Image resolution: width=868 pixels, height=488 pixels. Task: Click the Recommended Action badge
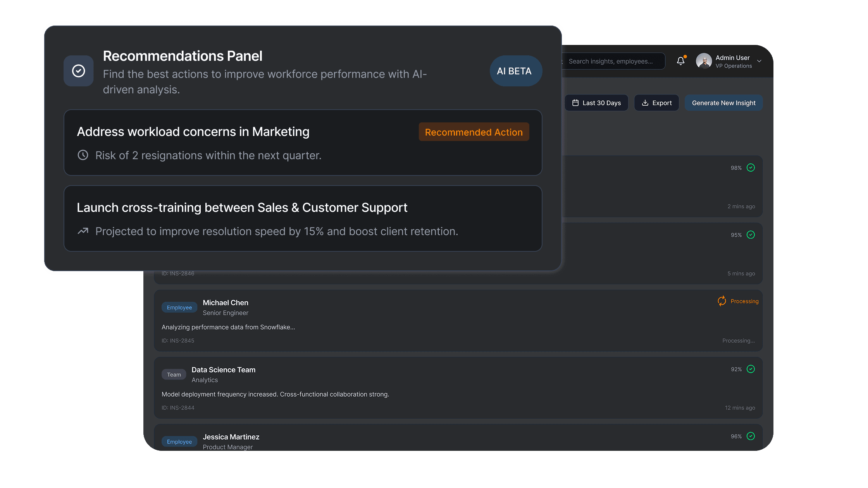[474, 132]
